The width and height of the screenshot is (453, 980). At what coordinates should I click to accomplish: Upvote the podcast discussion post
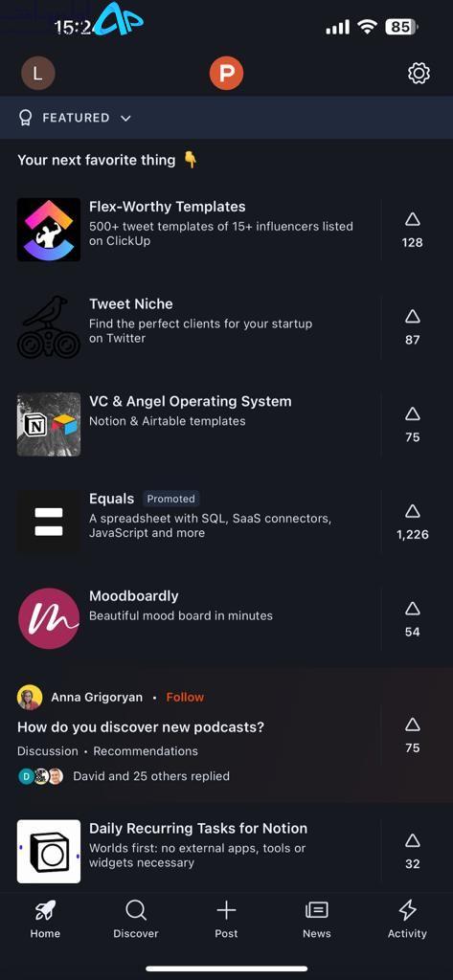coord(413,736)
